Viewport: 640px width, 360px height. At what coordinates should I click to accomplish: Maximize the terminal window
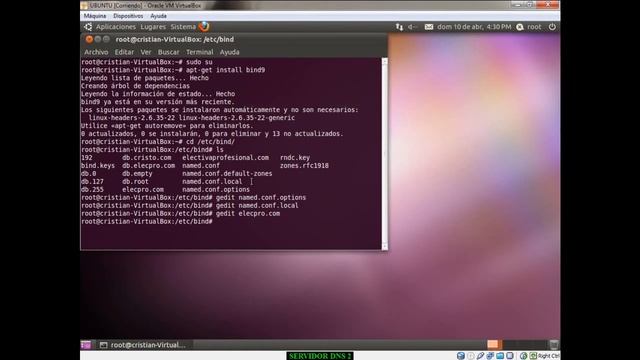[x=106, y=39]
